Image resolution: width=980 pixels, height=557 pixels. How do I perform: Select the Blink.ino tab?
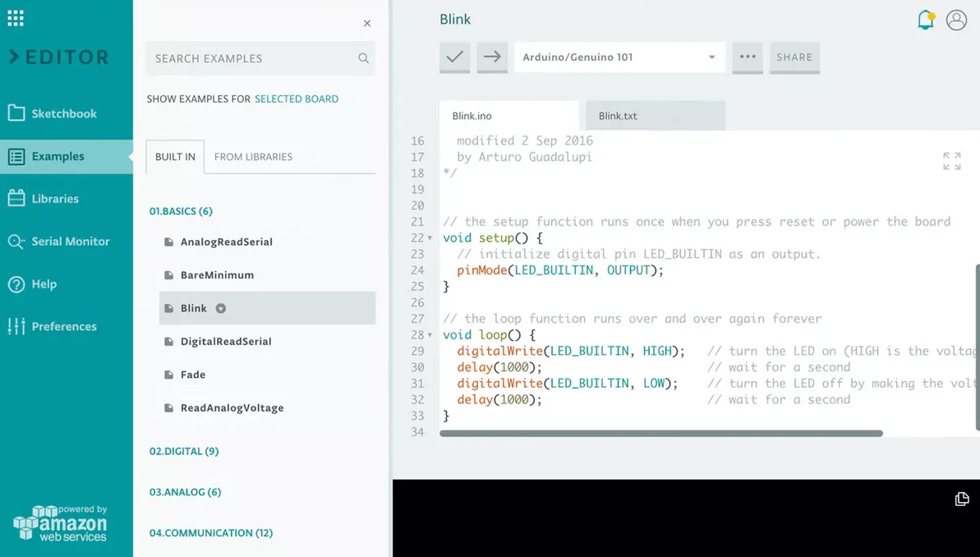(x=508, y=116)
